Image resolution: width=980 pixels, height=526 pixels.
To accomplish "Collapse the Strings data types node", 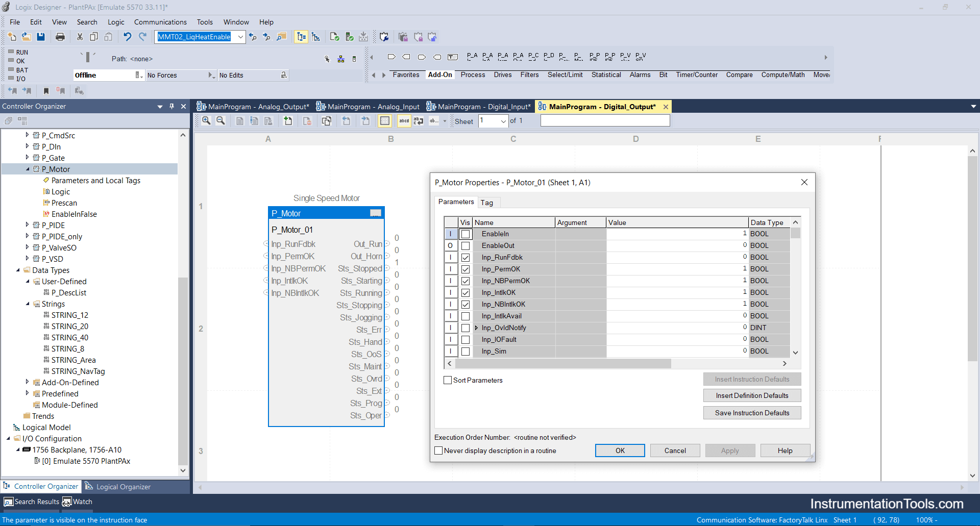I will 27,304.
